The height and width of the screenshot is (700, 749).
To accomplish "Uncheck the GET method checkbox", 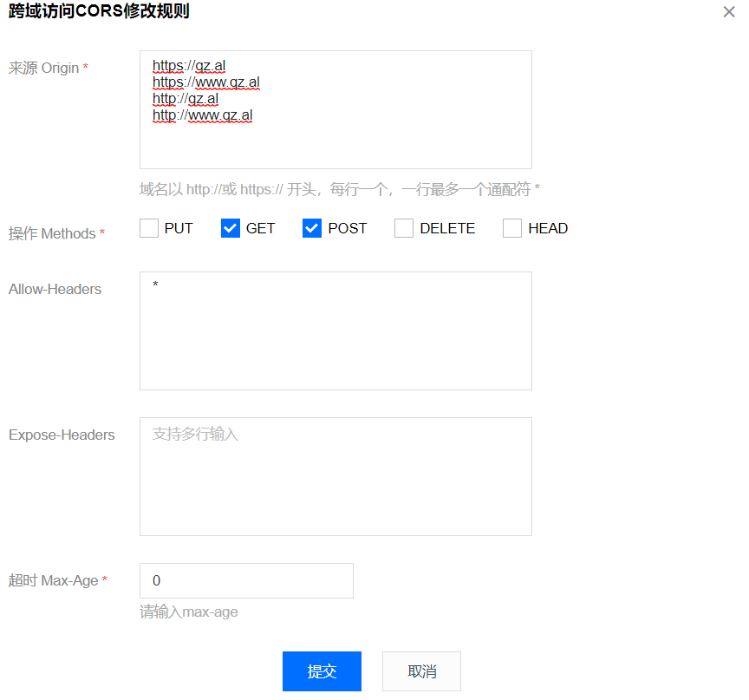I will [231, 228].
